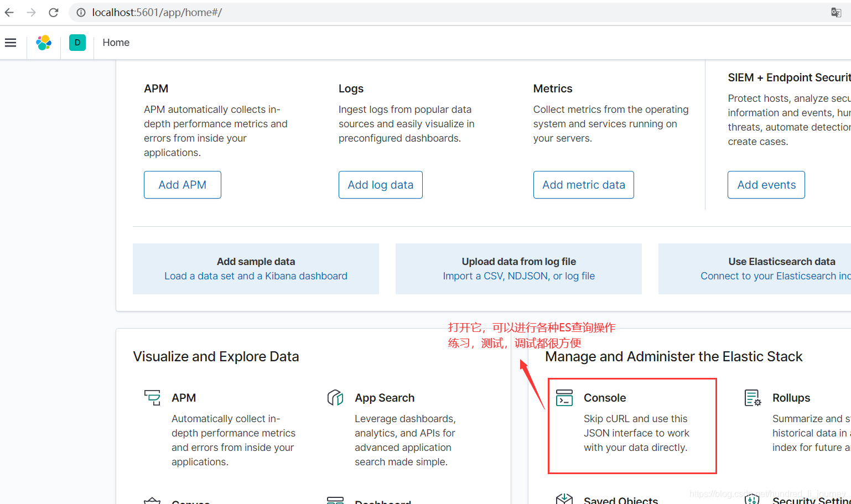Click the Metrics section heading

(553, 89)
